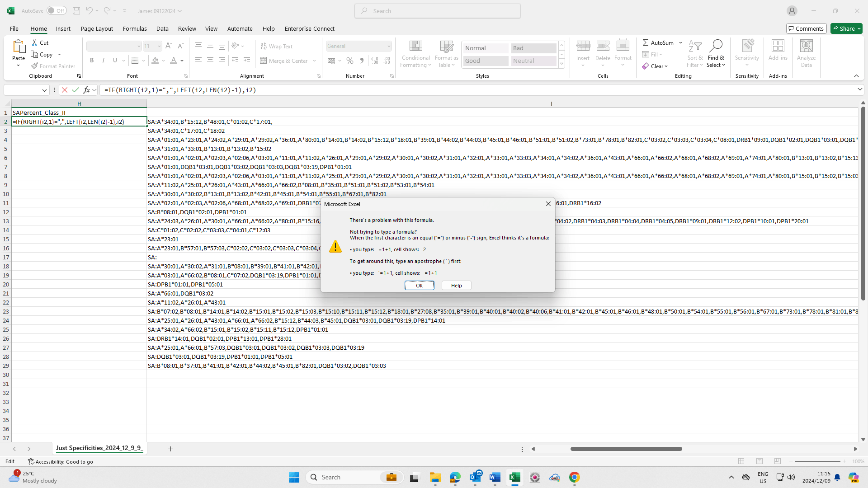Toggle the AutoSave switch
The width and height of the screenshot is (868, 488).
[57, 11]
